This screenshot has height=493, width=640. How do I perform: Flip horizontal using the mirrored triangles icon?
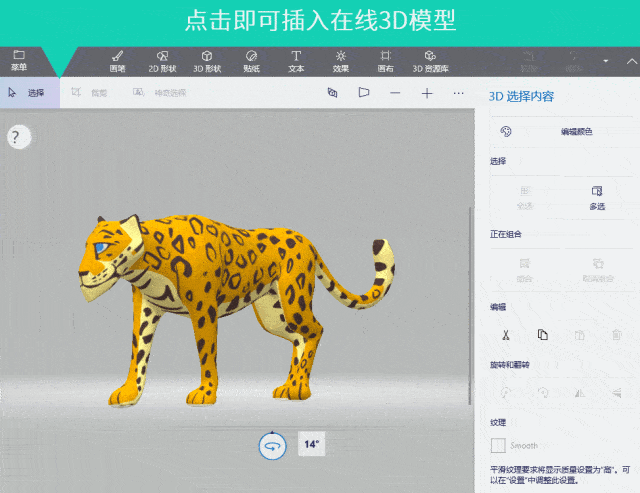(580, 393)
